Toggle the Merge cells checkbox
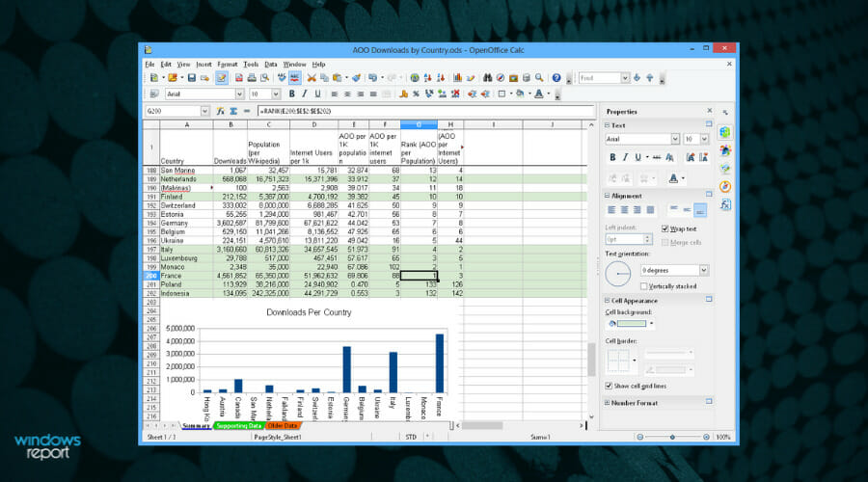868x482 pixels. tap(665, 242)
